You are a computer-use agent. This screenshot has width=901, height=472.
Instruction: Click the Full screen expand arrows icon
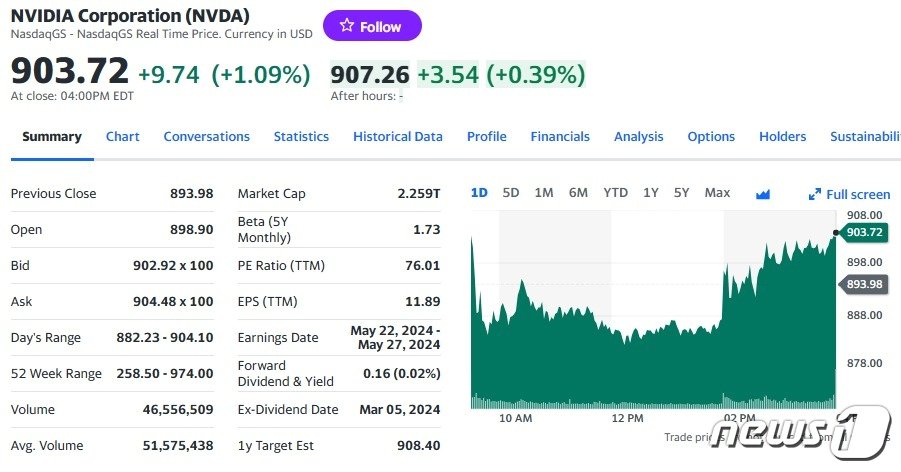point(815,195)
